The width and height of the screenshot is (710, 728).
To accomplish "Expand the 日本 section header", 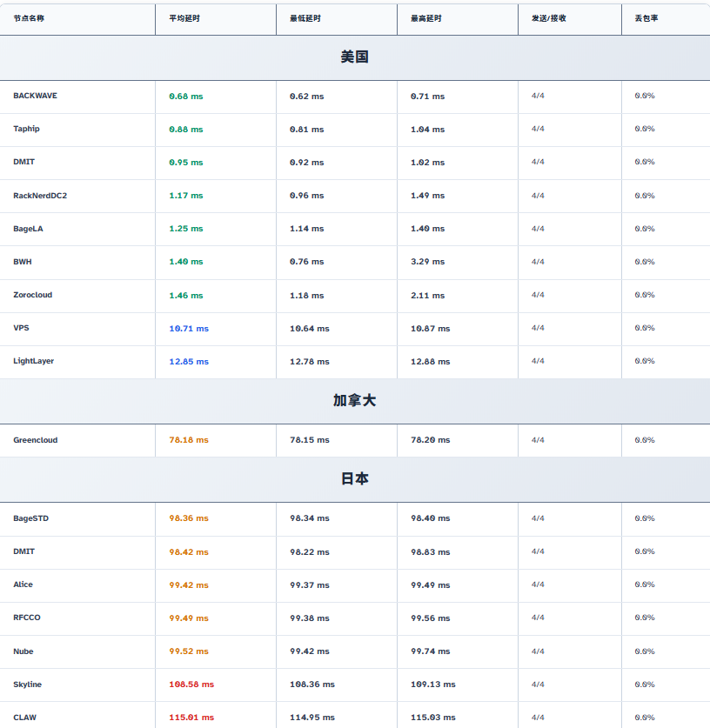I will [x=354, y=479].
